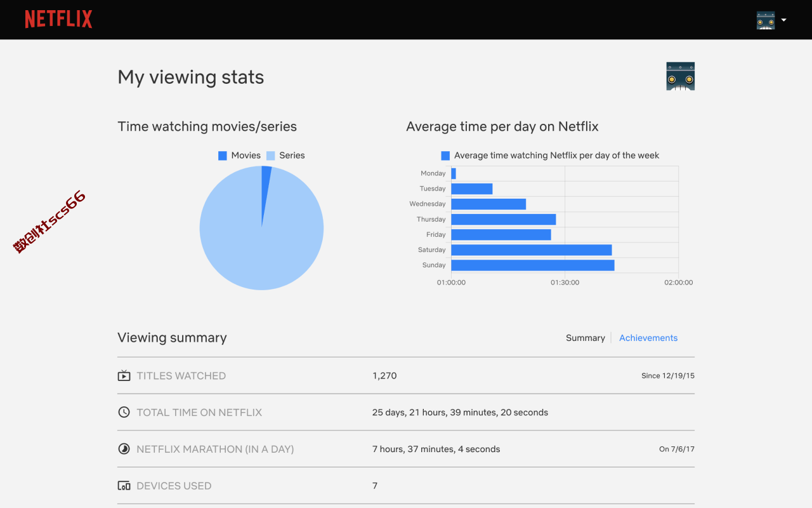Viewport: 812px width, 508px height.
Task: Click the large profile avatar beside the title
Action: click(680, 76)
